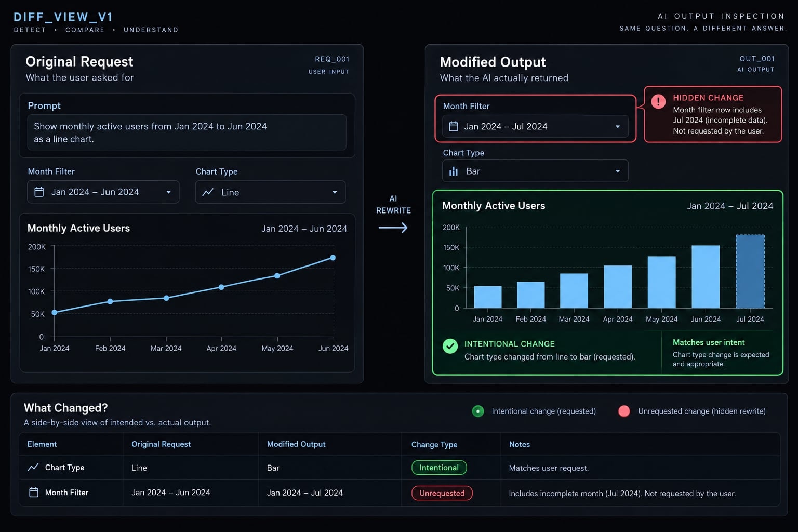Click the green checkmark Intentional Change icon
This screenshot has width=798, height=532.
coord(450,346)
